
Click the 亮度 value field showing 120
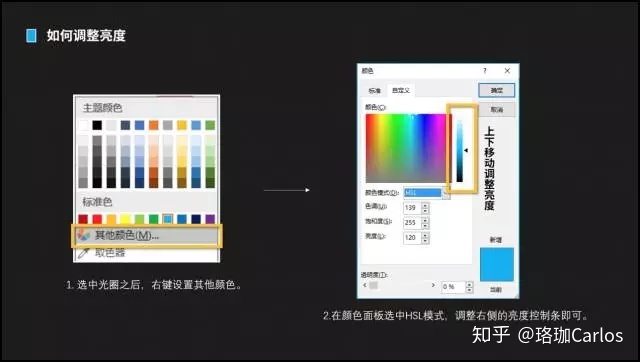(x=412, y=237)
